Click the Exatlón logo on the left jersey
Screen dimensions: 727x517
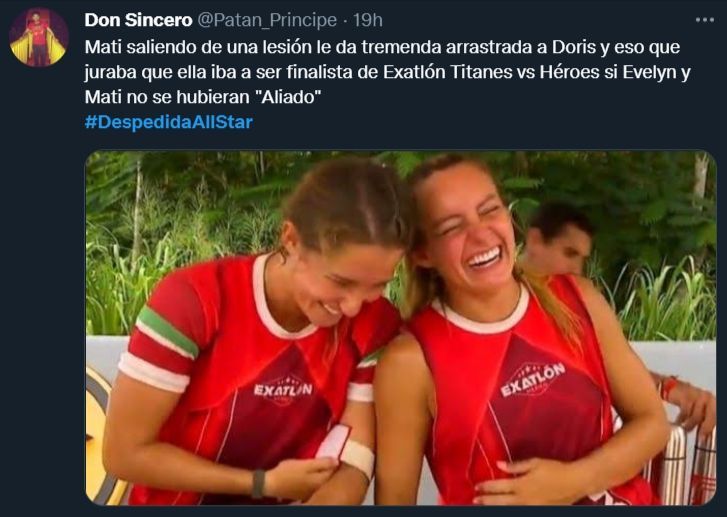(283, 390)
